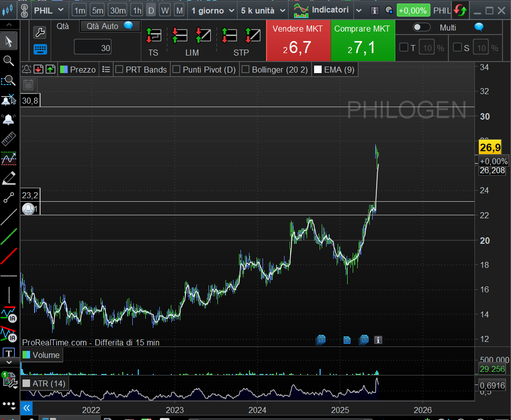Click the blue keyboard shortcut icon
The height and width of the screenshot is (420, 511).
click(40, 50)
